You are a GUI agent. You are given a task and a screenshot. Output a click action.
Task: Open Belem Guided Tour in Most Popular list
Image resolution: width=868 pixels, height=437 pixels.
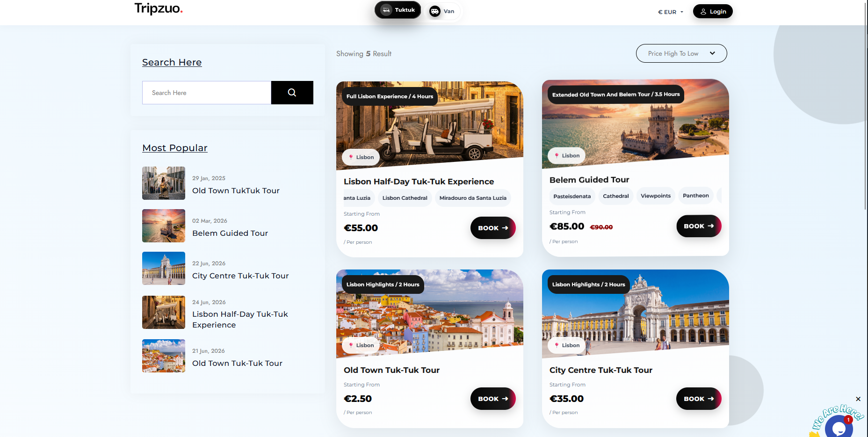pyautogui.click(x=230, y=233)
